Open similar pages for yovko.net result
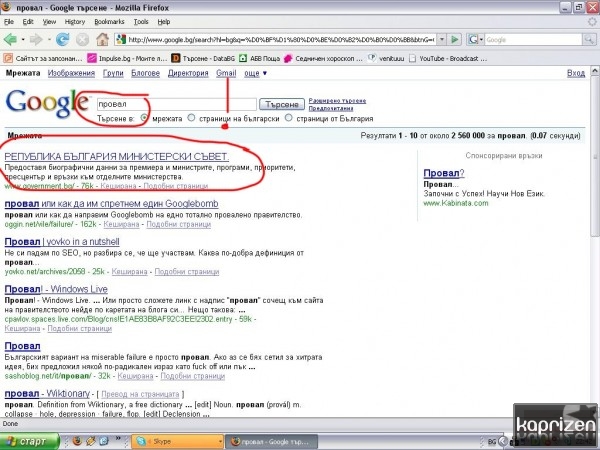600x450 pixels. pos(187,272)
